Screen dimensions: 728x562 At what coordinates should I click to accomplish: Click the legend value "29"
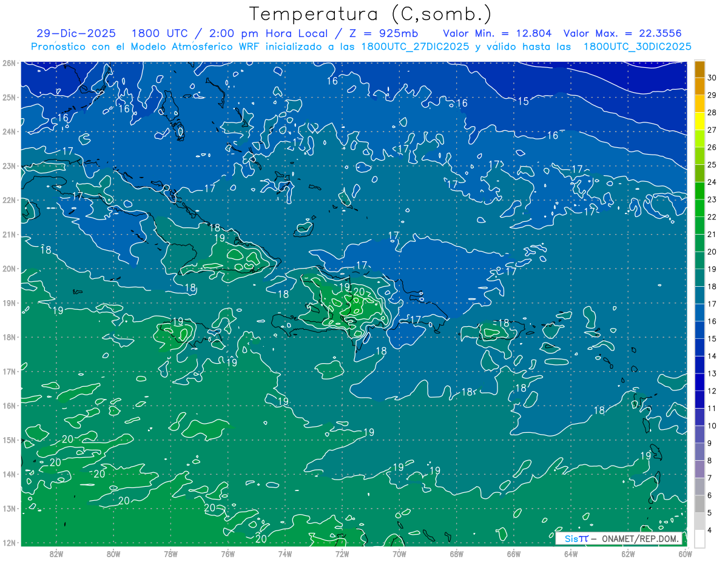click(x=712, y=95)
